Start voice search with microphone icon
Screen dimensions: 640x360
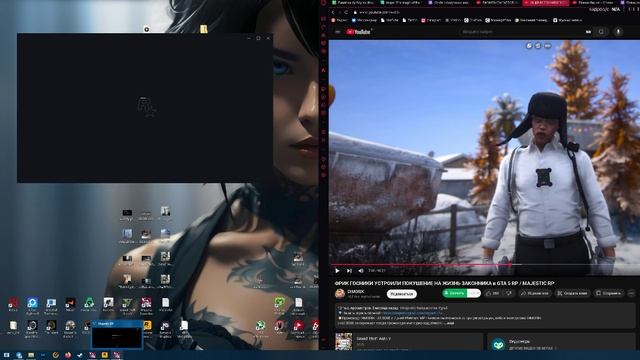click(x=618, y=31)
